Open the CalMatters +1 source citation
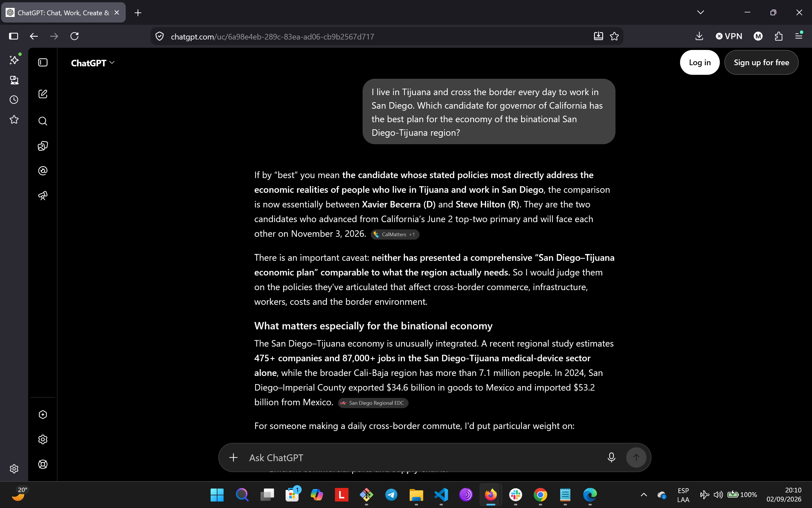The width and height of the screenshot is (812, 508). pos(395,235)
